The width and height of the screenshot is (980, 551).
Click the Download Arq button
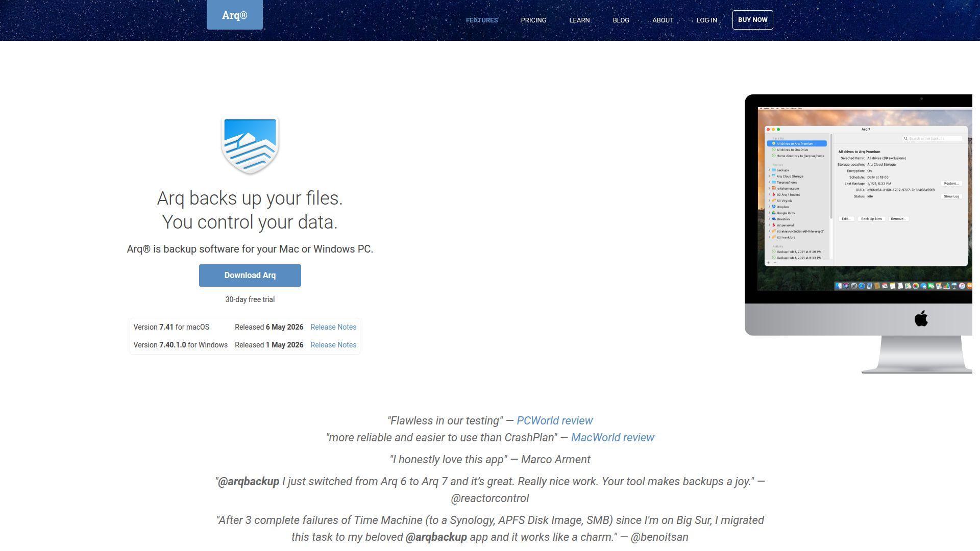pos(250,275)
